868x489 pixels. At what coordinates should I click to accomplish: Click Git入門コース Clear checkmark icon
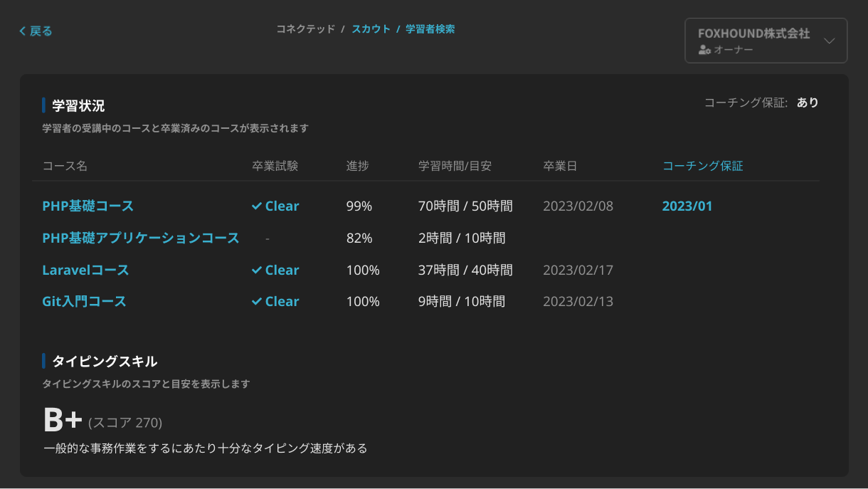(257, 302)
